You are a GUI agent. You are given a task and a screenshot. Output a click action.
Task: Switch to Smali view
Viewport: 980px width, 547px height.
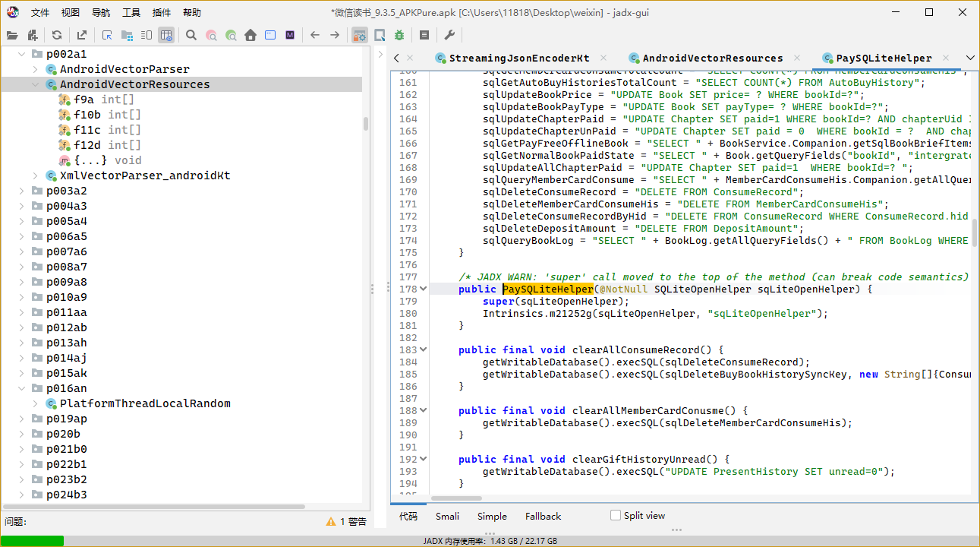[447, 516]
